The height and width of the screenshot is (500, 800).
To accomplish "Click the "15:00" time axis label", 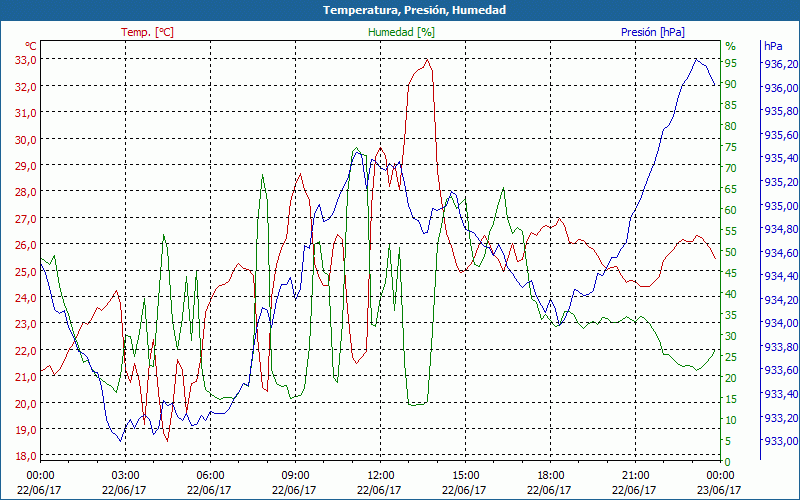I will 465,477.
